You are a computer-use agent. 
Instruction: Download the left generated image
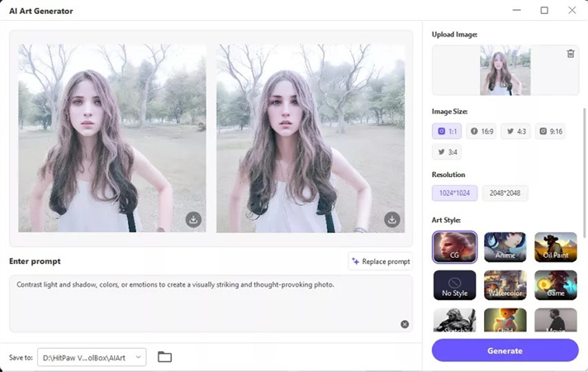click(x=193, y=220)
